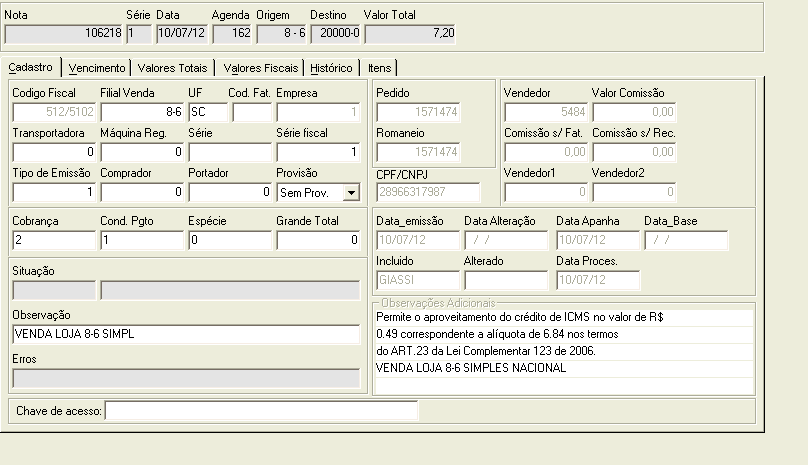Image resolution: width=808 pixels, height=465 pixels.
Task: Click the Comissão s/ Rec. field
Action: (x=634, y=152)
